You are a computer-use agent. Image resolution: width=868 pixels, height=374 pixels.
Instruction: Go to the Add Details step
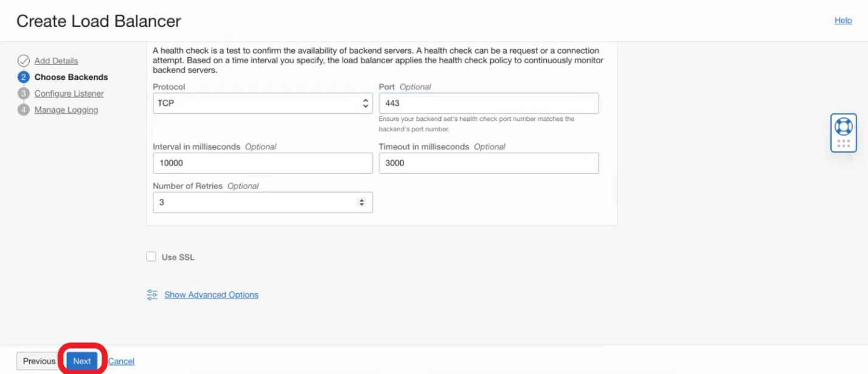[x=56, y=61]
